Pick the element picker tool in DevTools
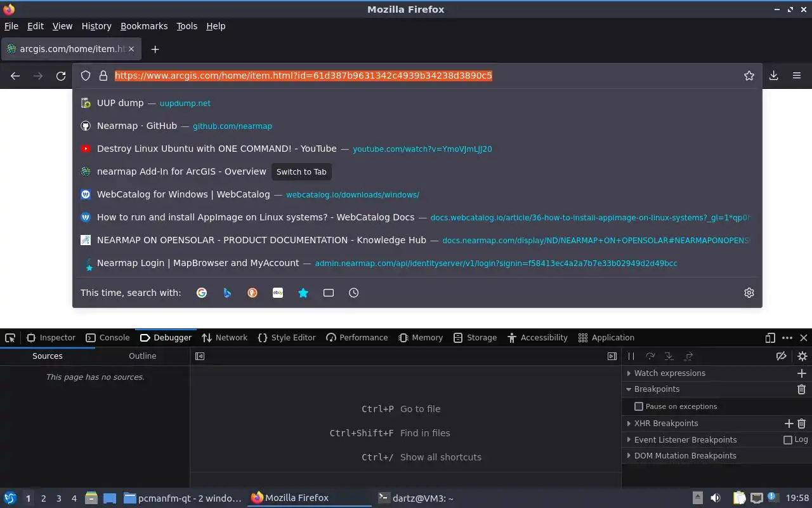Viewport: 812px width, 508px height. click(10, 338)
